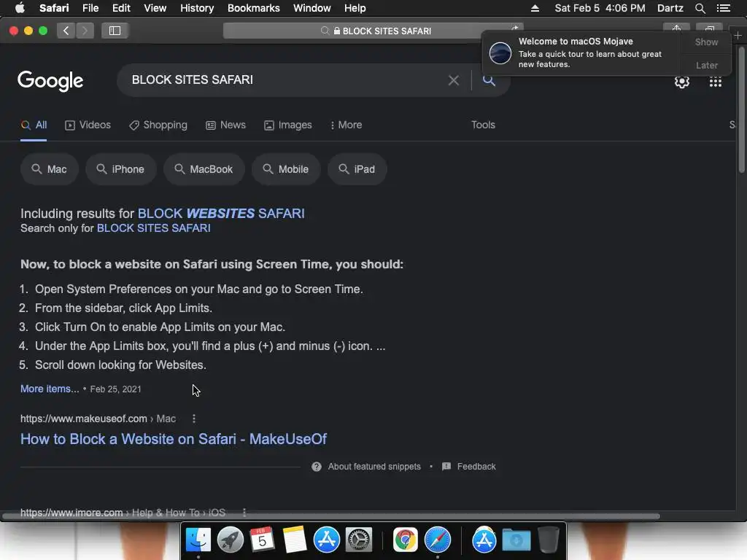Open the Google apps grid
The width and height of the screenshot is (747, 560).
coord(715,82)
